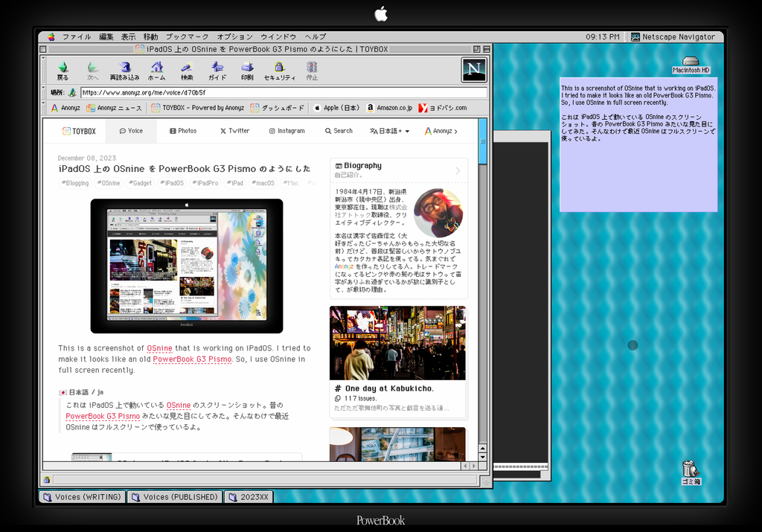Expand the Biography card chevron
The image size is (762, 532).
(458, 170)
